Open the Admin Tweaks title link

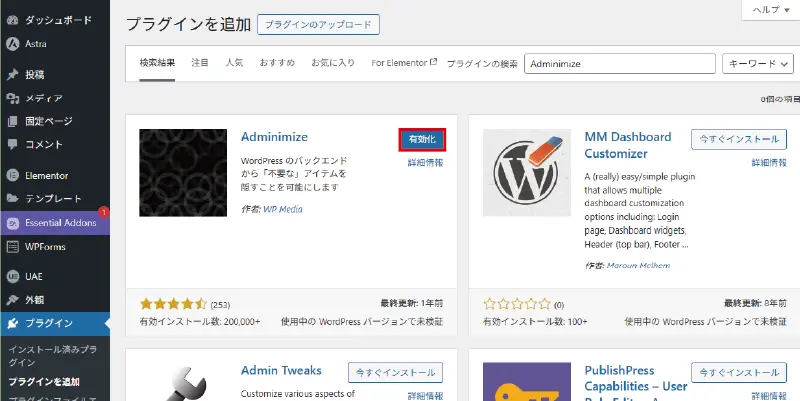[x=281, y=370]
